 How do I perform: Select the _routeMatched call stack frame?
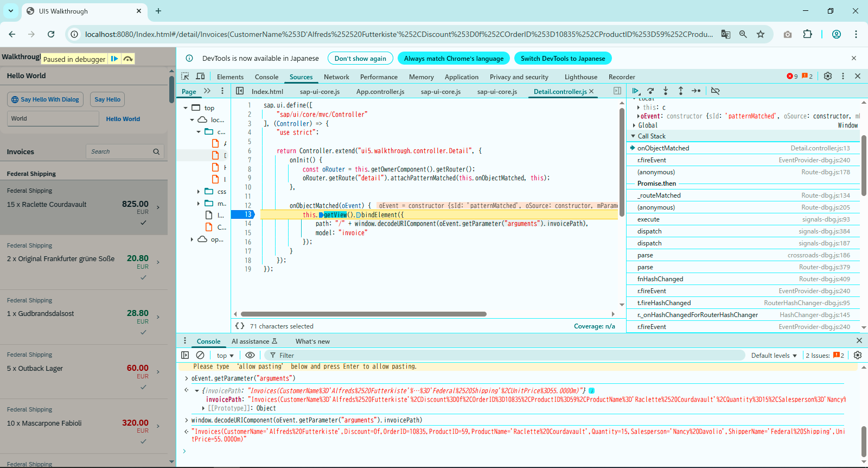tap(743, 195)
